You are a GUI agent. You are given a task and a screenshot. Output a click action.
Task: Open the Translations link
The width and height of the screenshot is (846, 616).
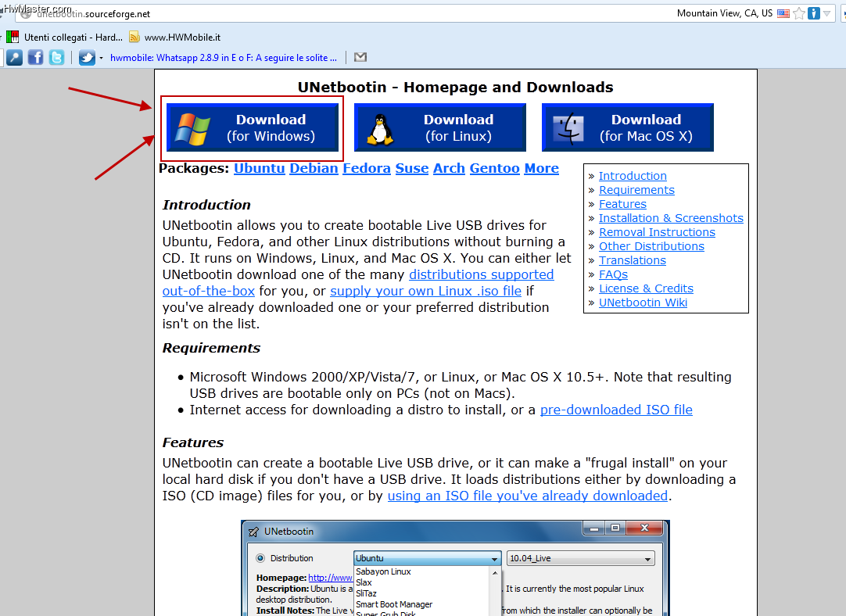pos(633,260)
